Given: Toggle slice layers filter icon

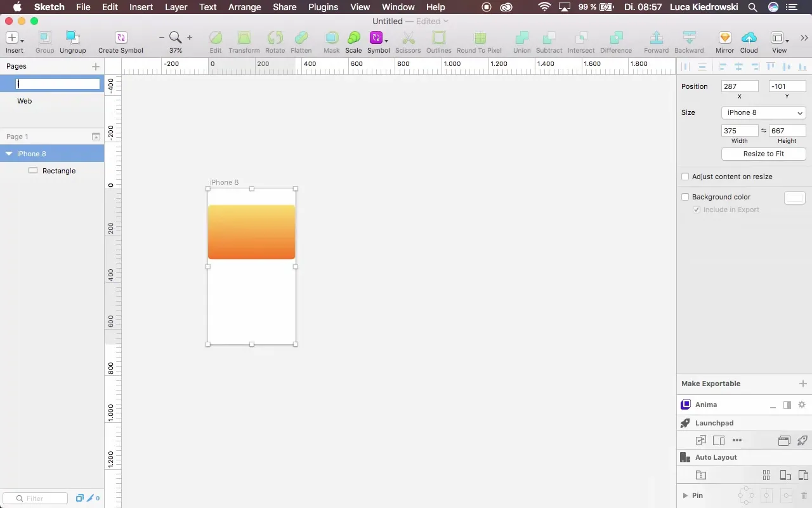Looking at the screenshot, I should click(x=90, y=498).
